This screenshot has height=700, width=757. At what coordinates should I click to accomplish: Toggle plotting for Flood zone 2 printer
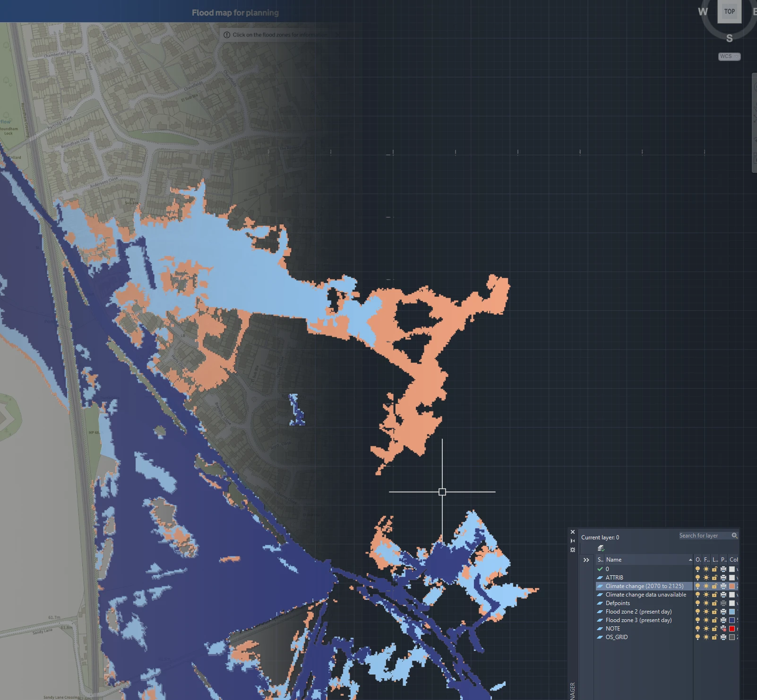(x=723, y=612)
